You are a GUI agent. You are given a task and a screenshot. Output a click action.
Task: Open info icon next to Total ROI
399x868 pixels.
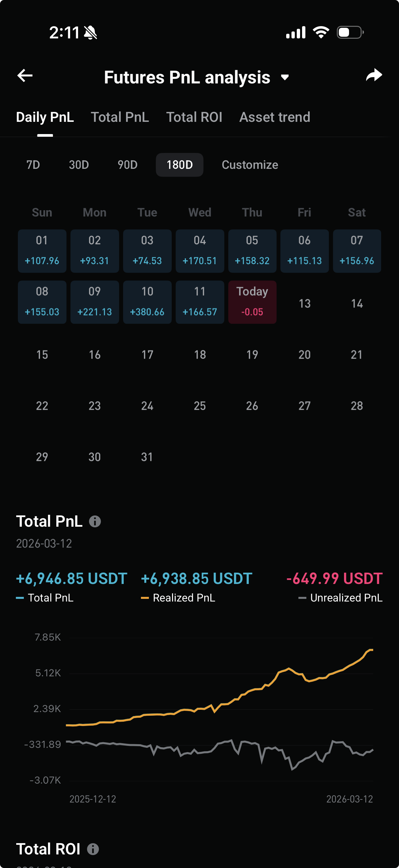pyautogui.click(x=93, y=849)
